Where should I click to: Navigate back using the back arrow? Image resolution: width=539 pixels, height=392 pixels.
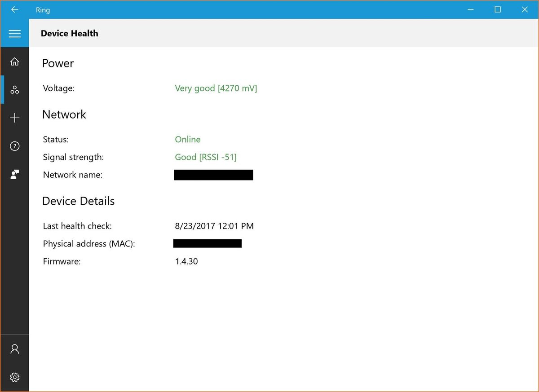[x=15, y=9]
